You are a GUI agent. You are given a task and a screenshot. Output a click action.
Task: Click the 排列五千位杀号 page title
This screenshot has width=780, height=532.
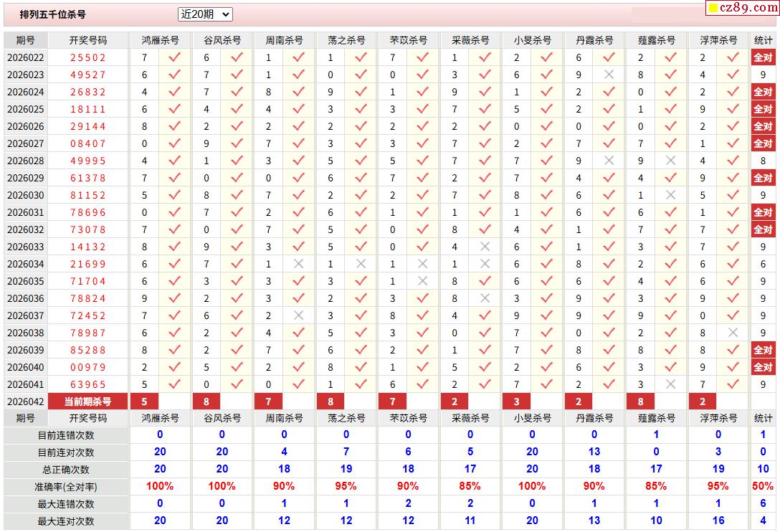click(52, 14)
